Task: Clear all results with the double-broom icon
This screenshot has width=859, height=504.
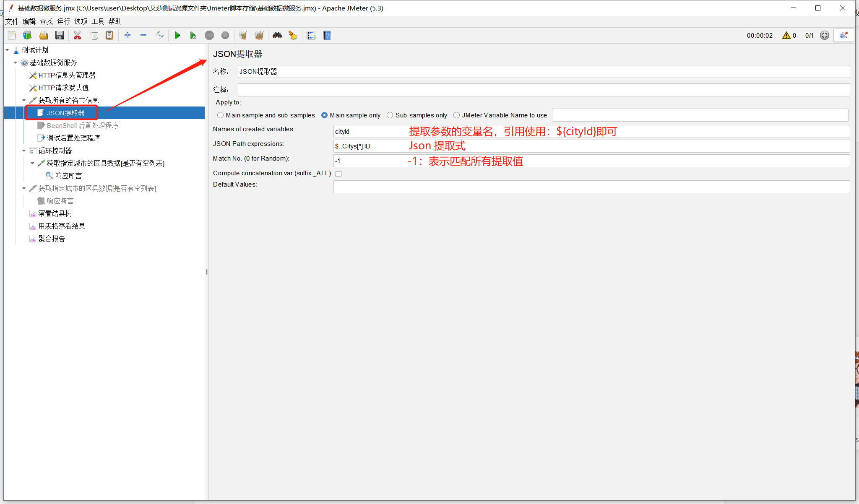Action: 259,35
